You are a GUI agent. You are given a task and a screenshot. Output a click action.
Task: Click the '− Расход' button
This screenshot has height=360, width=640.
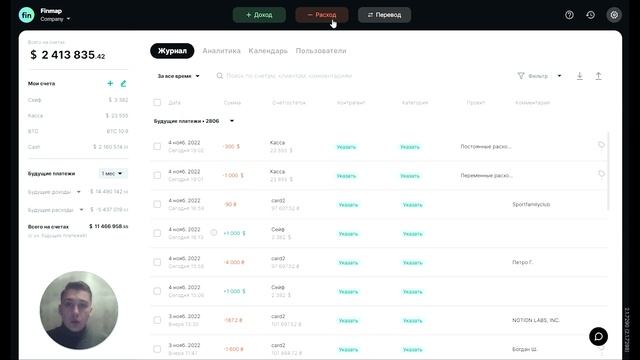[322, 15]
